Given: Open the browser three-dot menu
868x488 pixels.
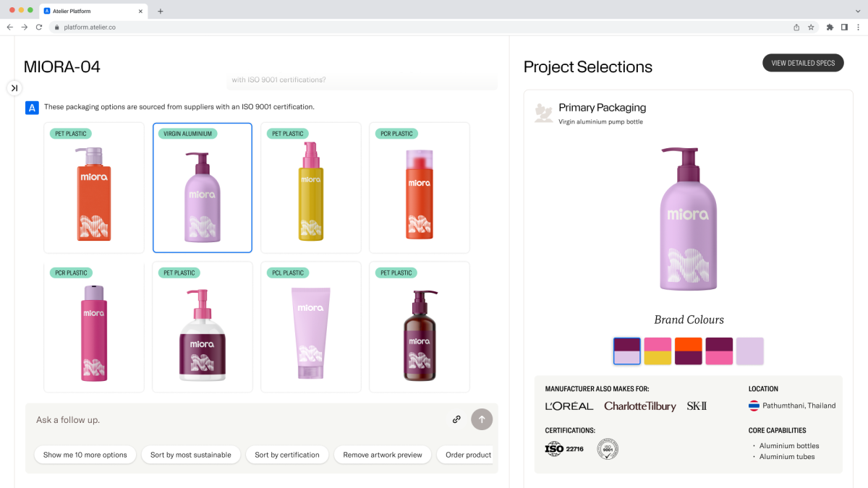Looking at the screenshot, I should pos(859,27).
